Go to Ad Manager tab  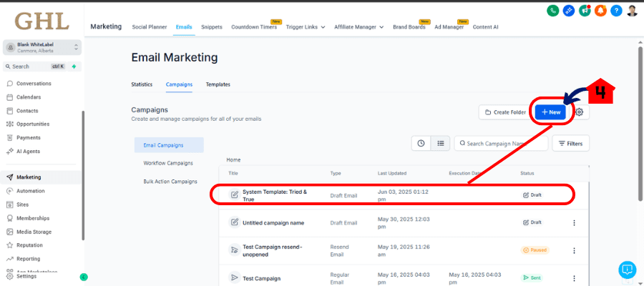[449, 27]
